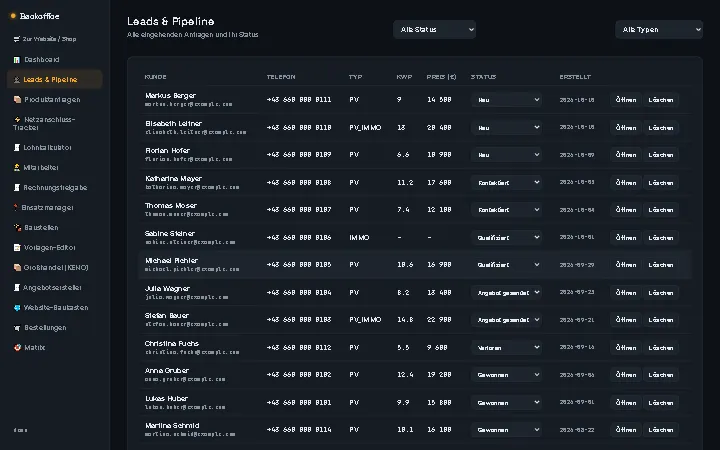Click IMMO type in Sabine Steiner row
Viewport: 720px width, 450px height.
(359, 237)
